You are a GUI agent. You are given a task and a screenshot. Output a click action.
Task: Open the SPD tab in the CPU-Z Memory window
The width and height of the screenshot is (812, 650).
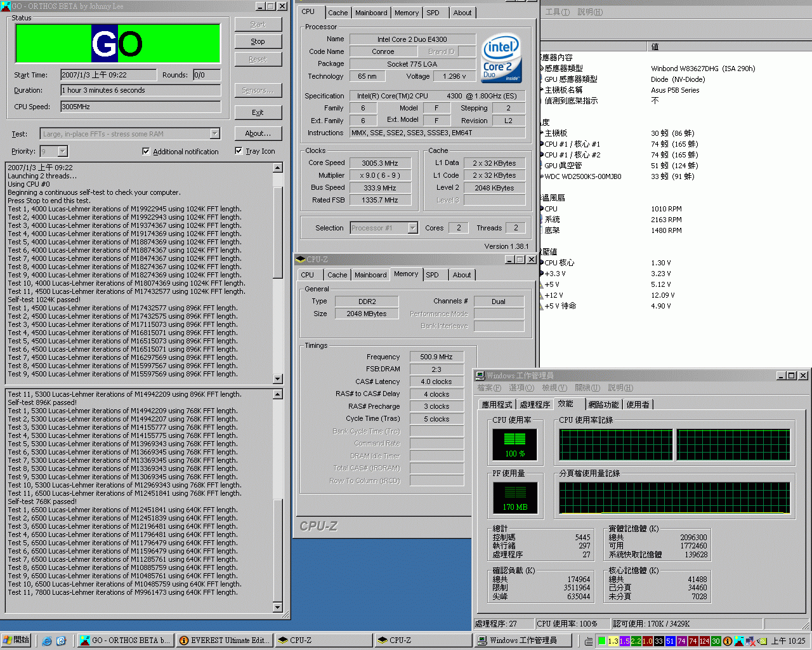432,275
